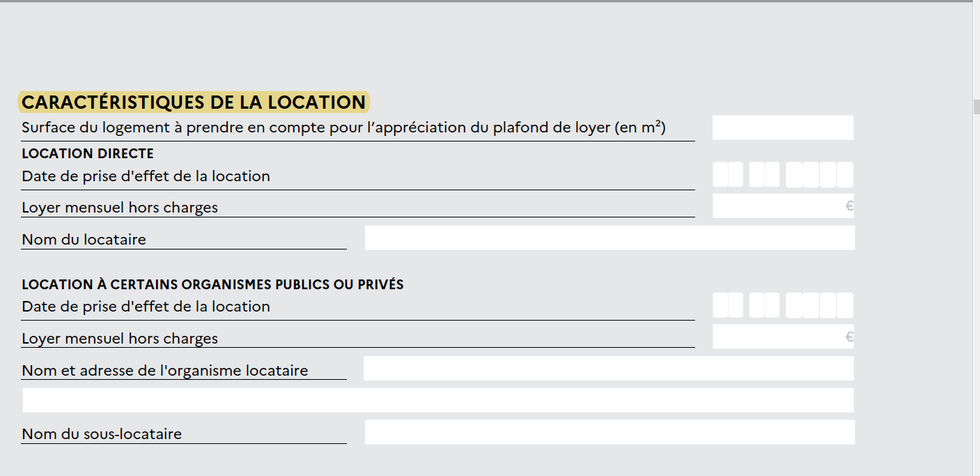Click the LOCATION DIRECTE subheading
980x476 pixels.
tap(88, 153)
